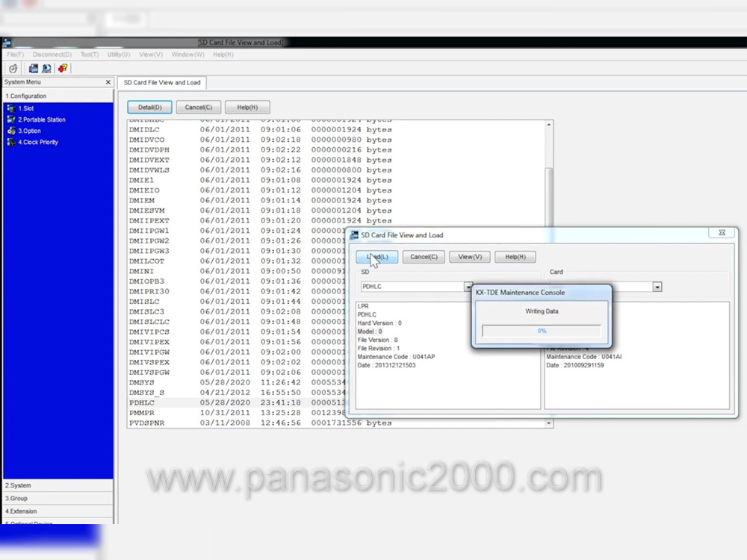747x560 pixels.
Task: Open 3.Option in the configuration list
Action: 29,131
